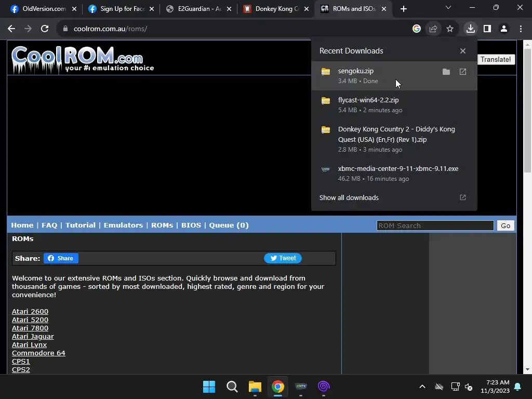Viewport: 532px width, 399px height.
Task: Go back using the browser back arrow
Action: (x=11, y=29)
